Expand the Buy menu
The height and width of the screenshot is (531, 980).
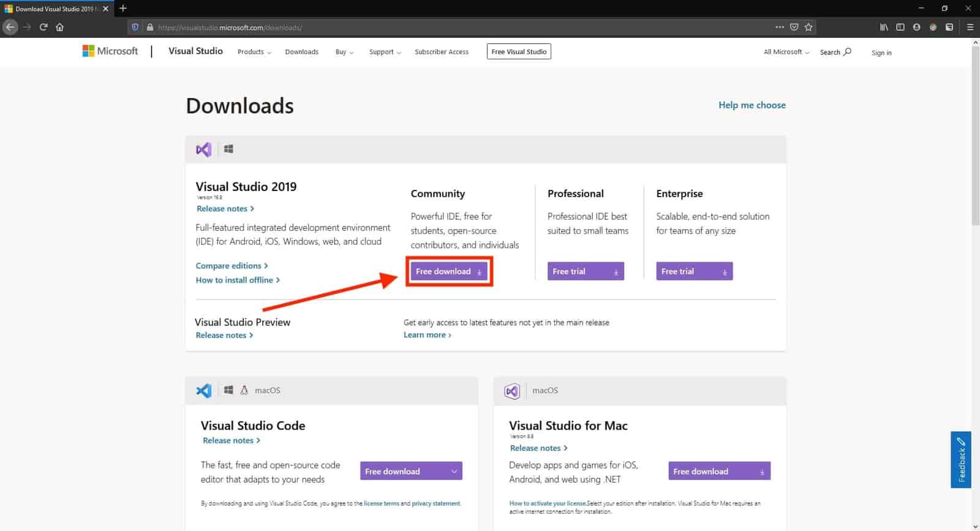[344, 52]
